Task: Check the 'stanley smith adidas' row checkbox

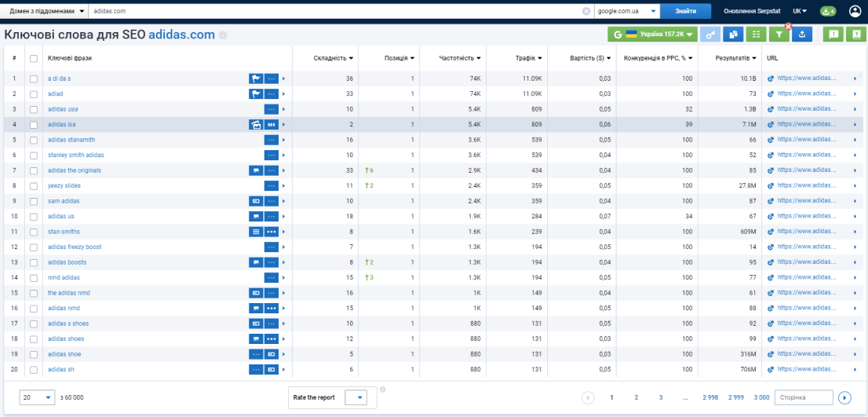Action: coord(34,155)
